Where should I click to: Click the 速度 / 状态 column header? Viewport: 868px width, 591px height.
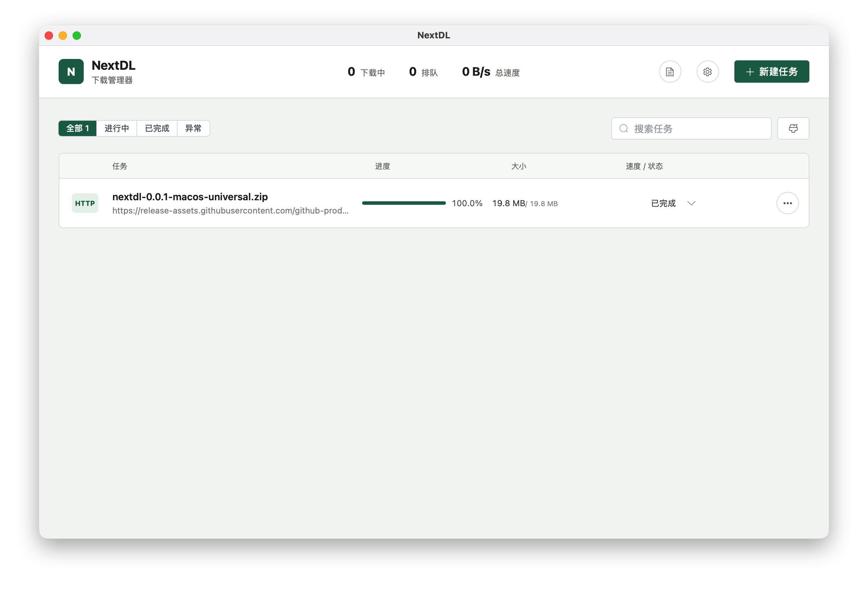point(644,166)
